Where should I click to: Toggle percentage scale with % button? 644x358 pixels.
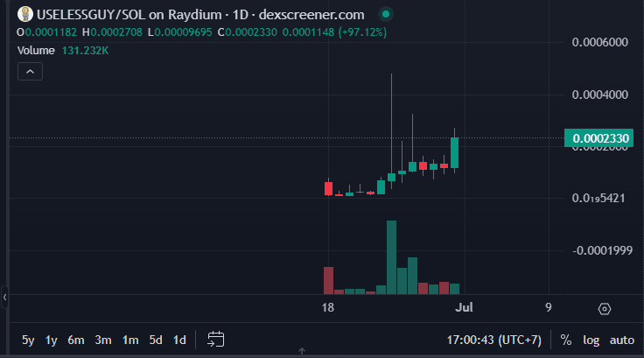coord(566,340)
